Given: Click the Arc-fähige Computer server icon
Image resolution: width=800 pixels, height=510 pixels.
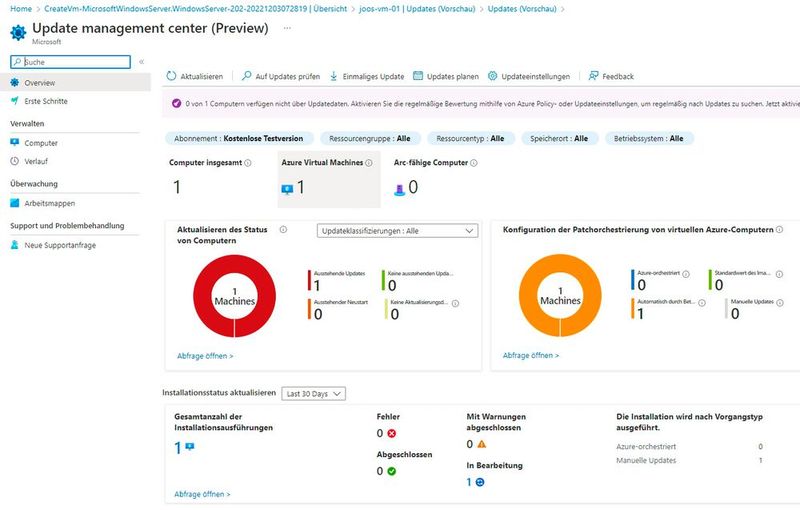Looking at the screenshot, I should click(x=399, y=190).
